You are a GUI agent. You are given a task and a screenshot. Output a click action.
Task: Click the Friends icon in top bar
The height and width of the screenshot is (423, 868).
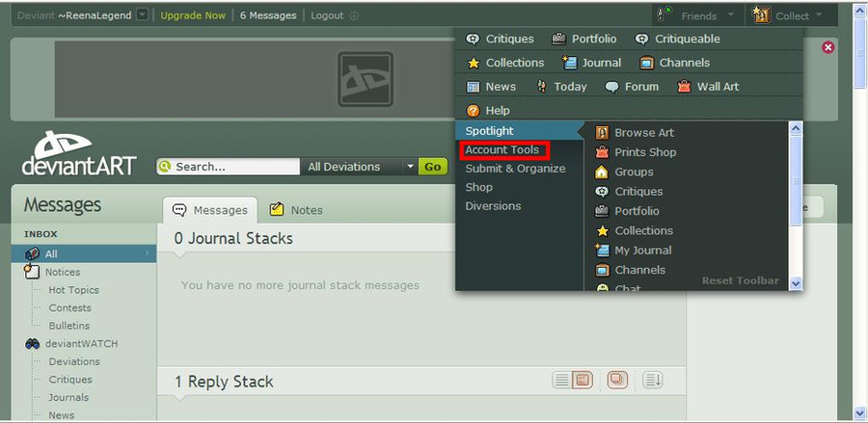664,14
